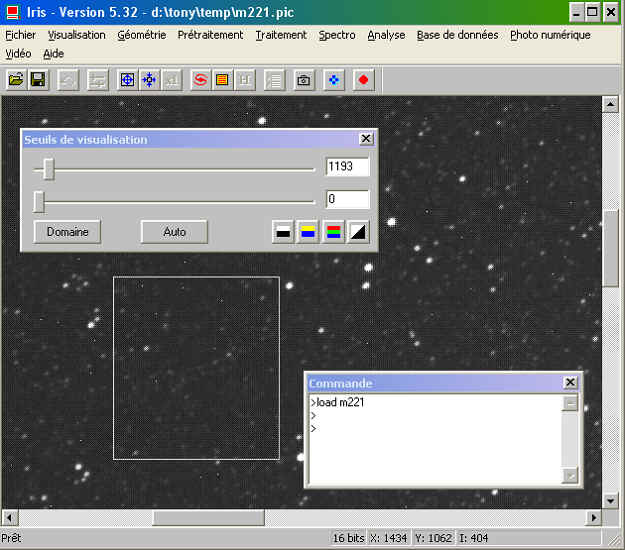Click the red circle toolbar icon
The image size is (625, 550).
(364, 80)
